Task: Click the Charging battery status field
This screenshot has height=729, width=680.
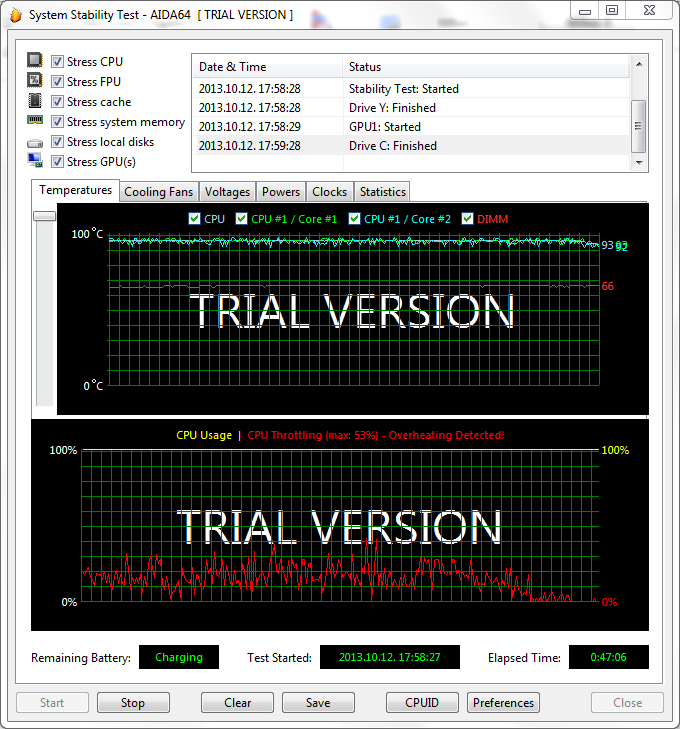Action: tap(179, 657)
